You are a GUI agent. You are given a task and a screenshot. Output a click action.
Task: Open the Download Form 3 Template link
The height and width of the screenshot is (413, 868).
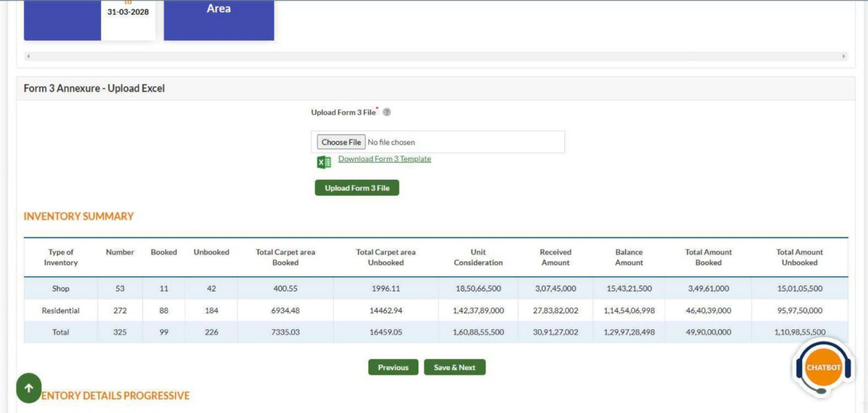[x=384, y=159]
